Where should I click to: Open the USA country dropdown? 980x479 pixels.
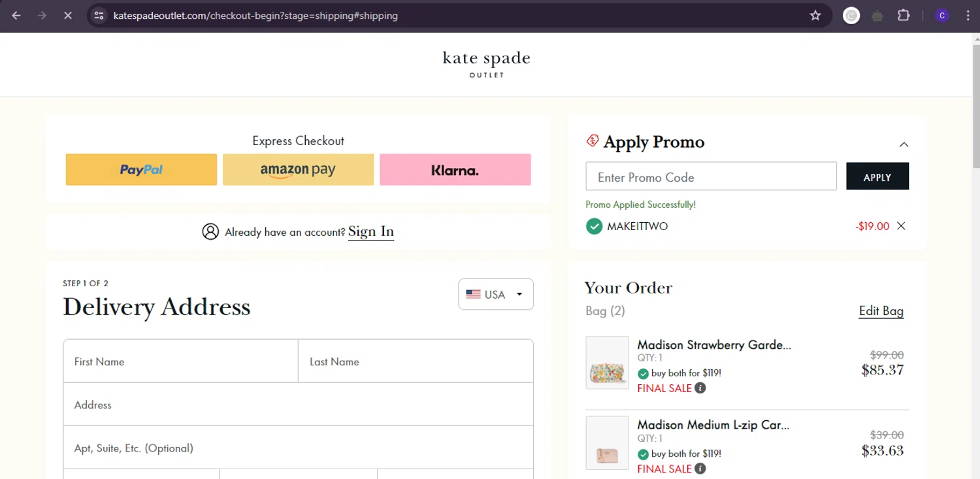(496, 294)
